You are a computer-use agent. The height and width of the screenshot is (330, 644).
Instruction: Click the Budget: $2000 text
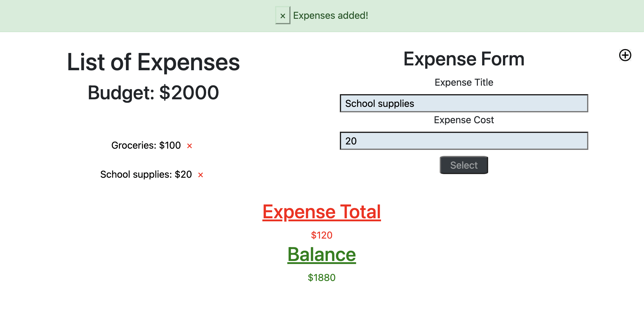[153, 92]
